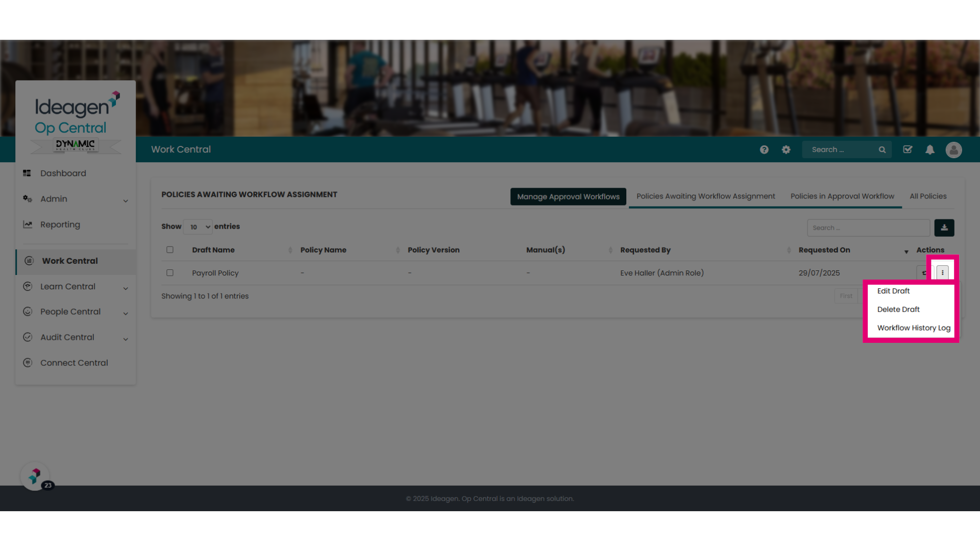Tick the select-all checkbox in table header
Screen dimensions: 980x551
coord(170,249)
